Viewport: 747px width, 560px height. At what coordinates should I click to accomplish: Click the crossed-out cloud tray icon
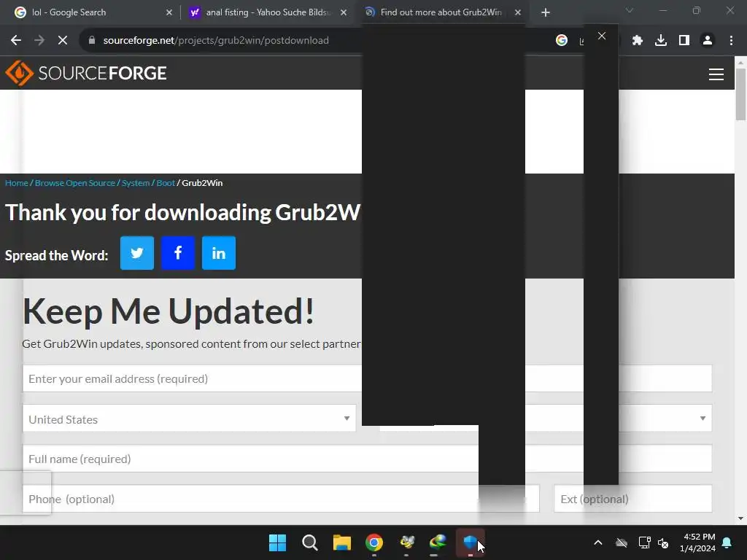622,542
